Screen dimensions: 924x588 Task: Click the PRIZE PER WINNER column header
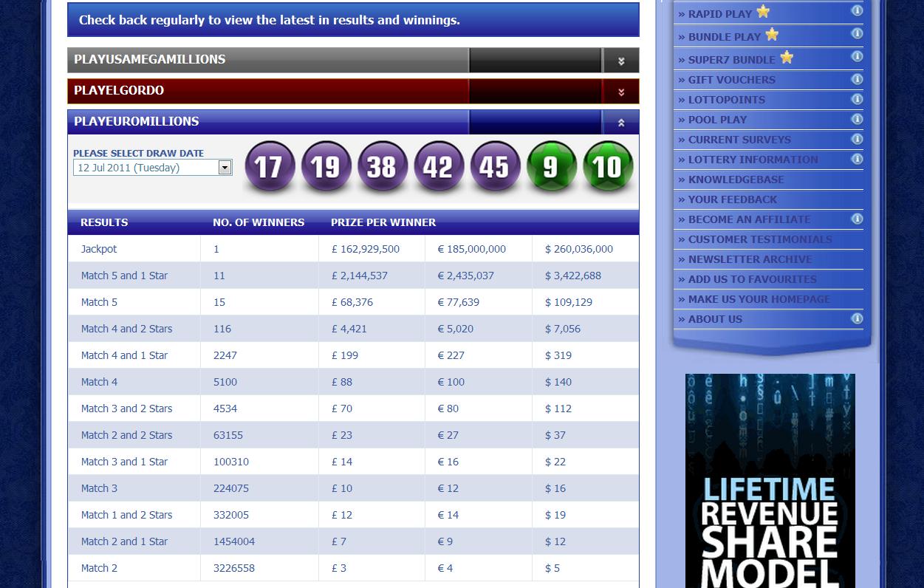pos(383,222)
